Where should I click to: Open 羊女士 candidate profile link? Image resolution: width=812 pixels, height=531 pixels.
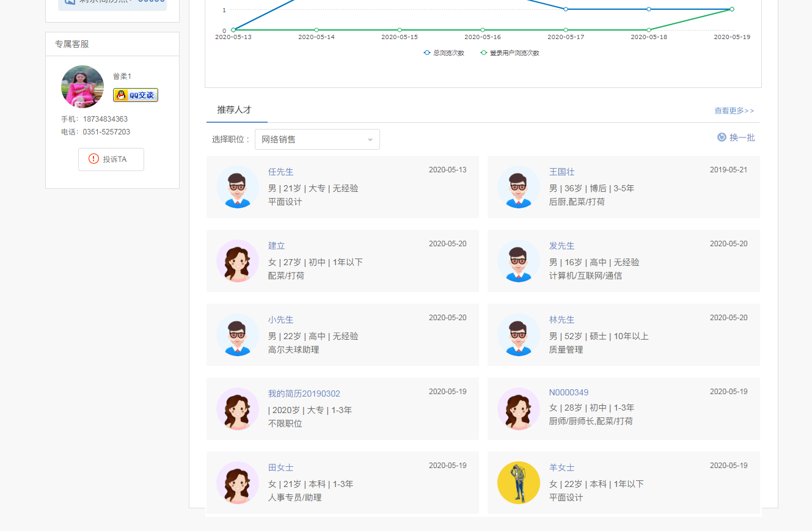pos(561,467)
